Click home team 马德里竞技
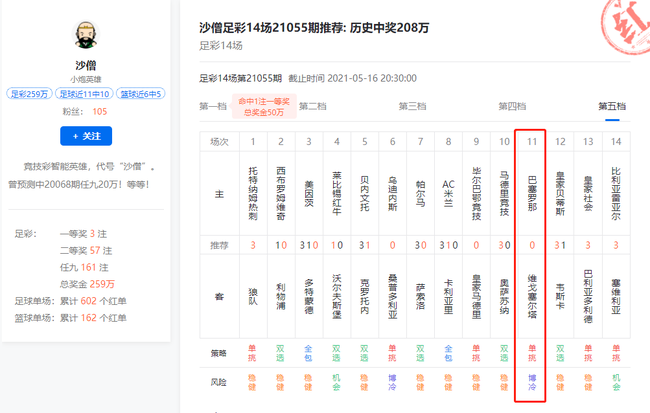Viewport: 650px width, 413px height. [x=504, y=194]
